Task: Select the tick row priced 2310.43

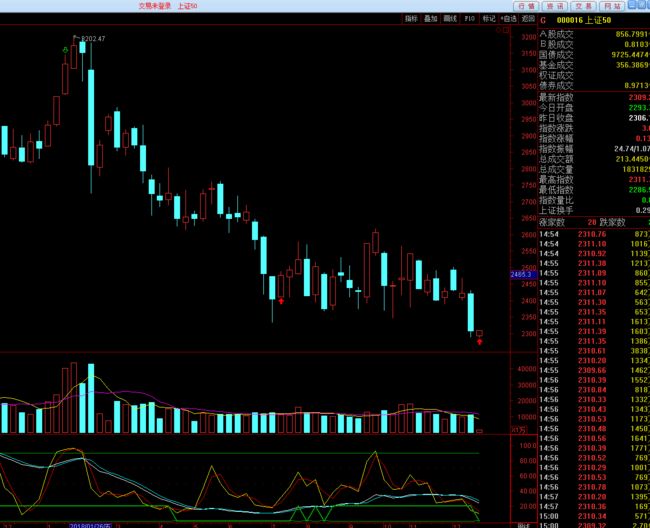Action: point(594,409)
